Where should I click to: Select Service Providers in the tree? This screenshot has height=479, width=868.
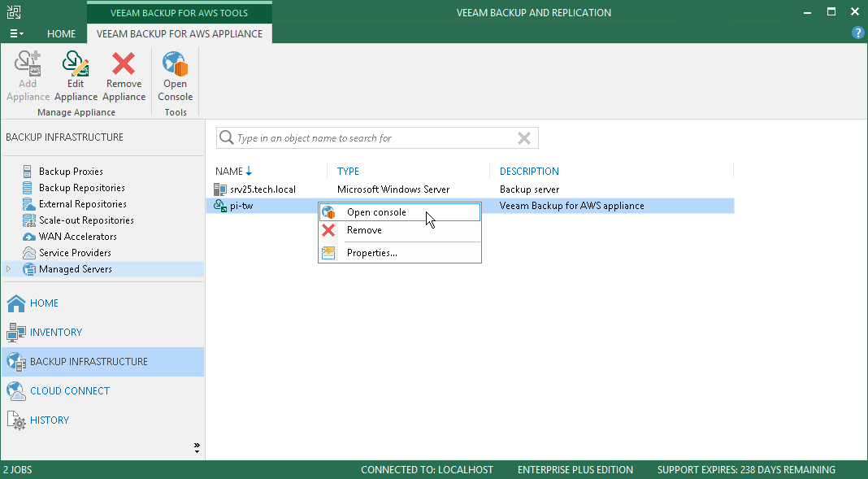(76, 253)
